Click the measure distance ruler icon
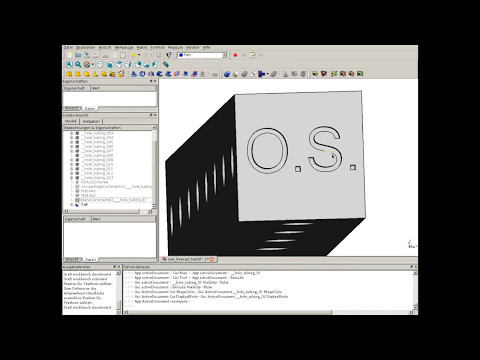The height and width of the screenshot is (360, 480). 166,64
